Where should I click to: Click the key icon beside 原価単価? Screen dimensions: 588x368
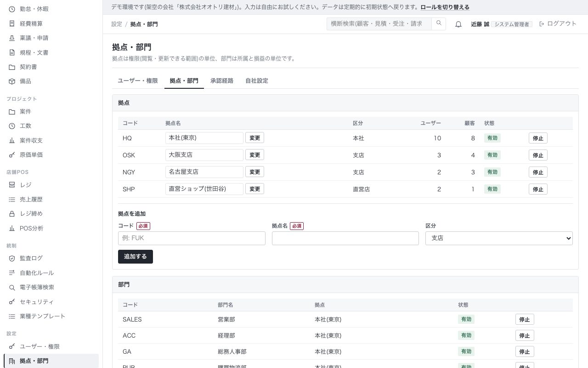[12, 155]
